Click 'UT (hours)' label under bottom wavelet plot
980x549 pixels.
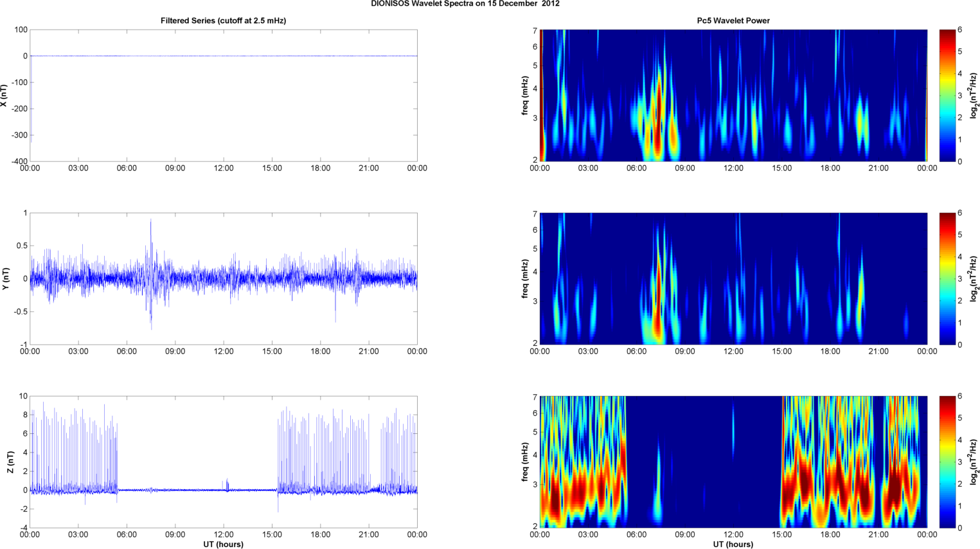tap(733, 544)
